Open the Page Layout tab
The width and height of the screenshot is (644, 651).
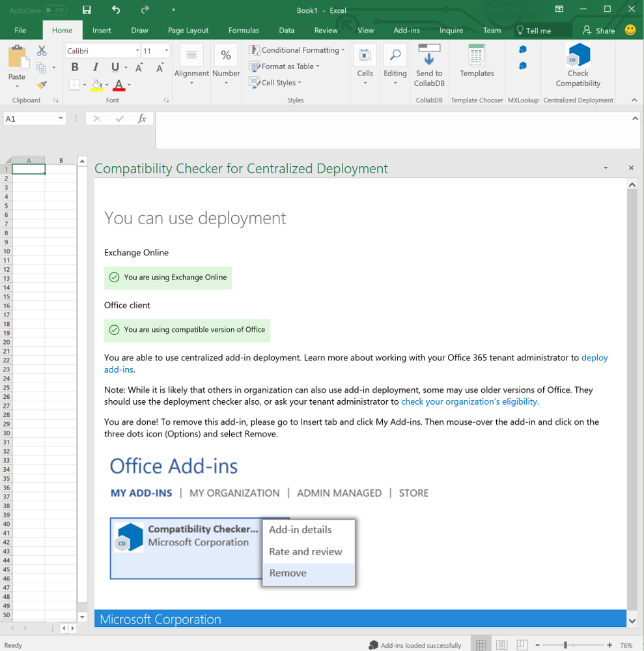[x=188, y=31]
